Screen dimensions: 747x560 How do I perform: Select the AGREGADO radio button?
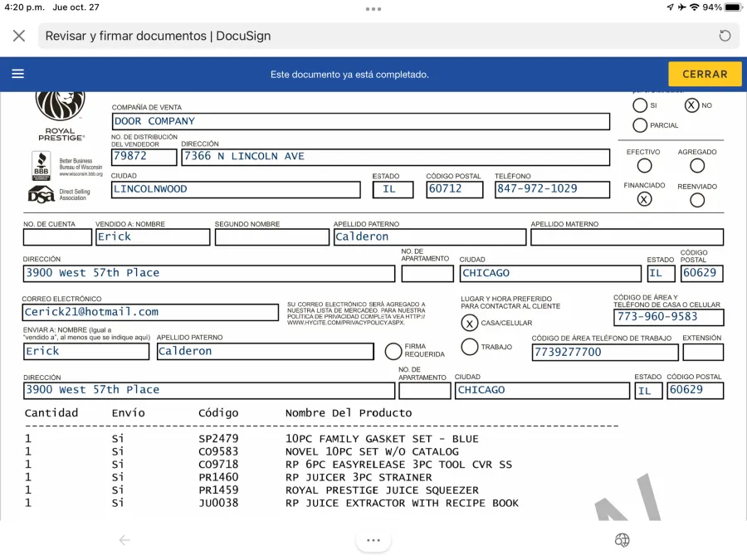[697, 165]
